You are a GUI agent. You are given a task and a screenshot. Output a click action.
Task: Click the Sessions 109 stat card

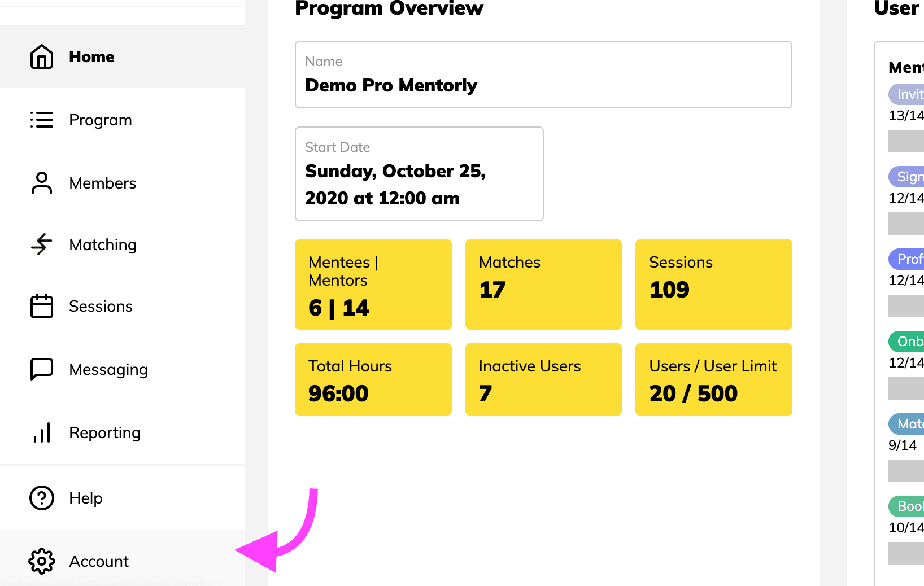pos(713,285)
